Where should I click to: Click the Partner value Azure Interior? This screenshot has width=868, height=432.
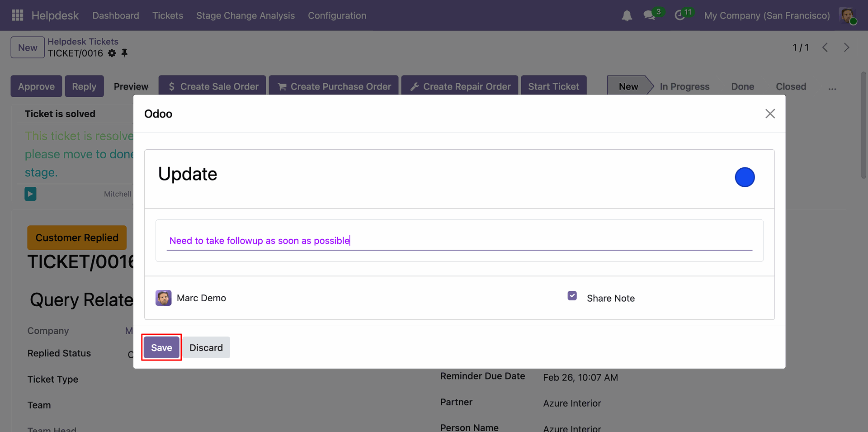pos(572,403)
